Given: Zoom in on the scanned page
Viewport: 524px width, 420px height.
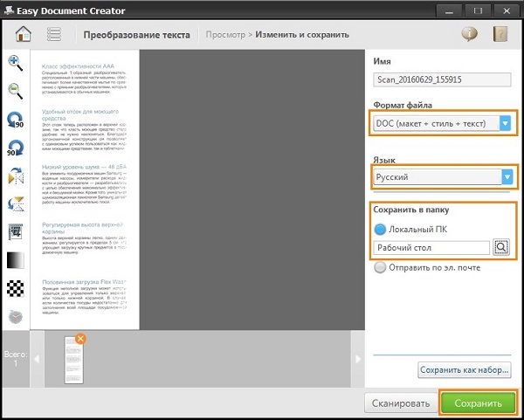Looking at the screenshot, I should click(x=16, y=62).
